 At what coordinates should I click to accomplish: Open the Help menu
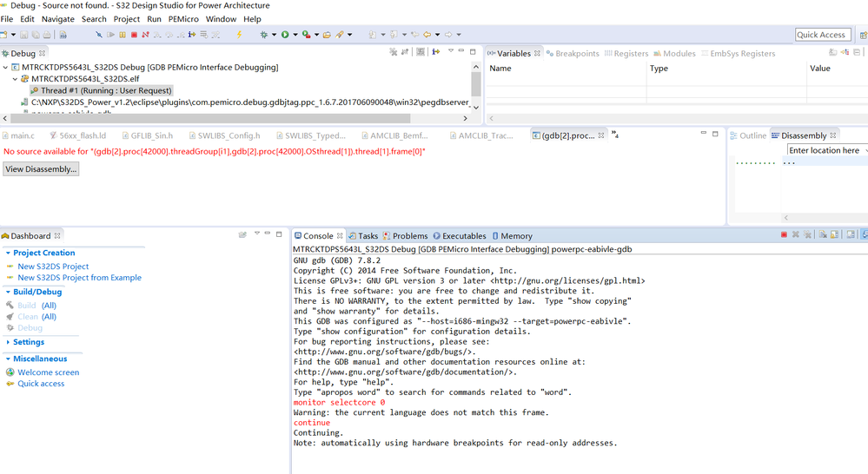tap(252, 19)
